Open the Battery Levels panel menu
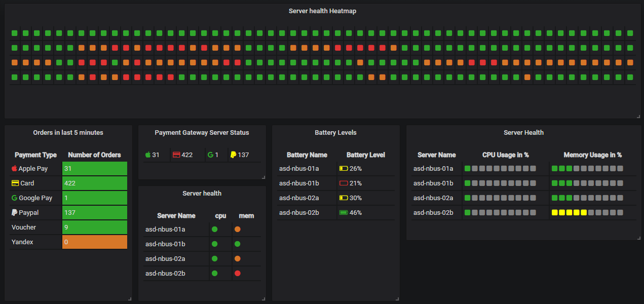 point(335,132)
